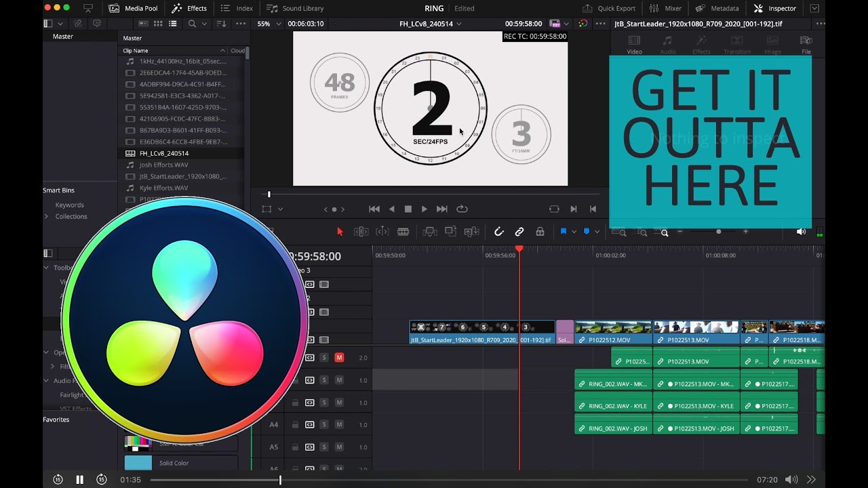Open the Metadata panel

717,8
